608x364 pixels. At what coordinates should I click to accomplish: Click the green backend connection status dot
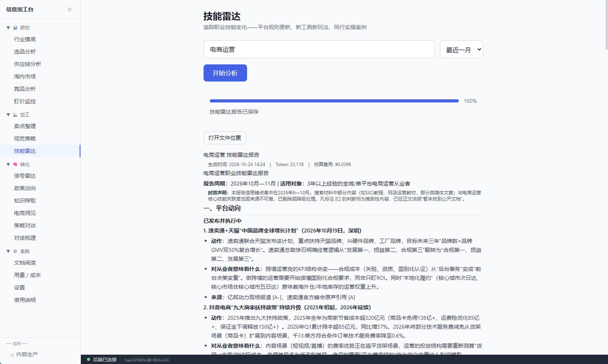(x=88, y=360)
